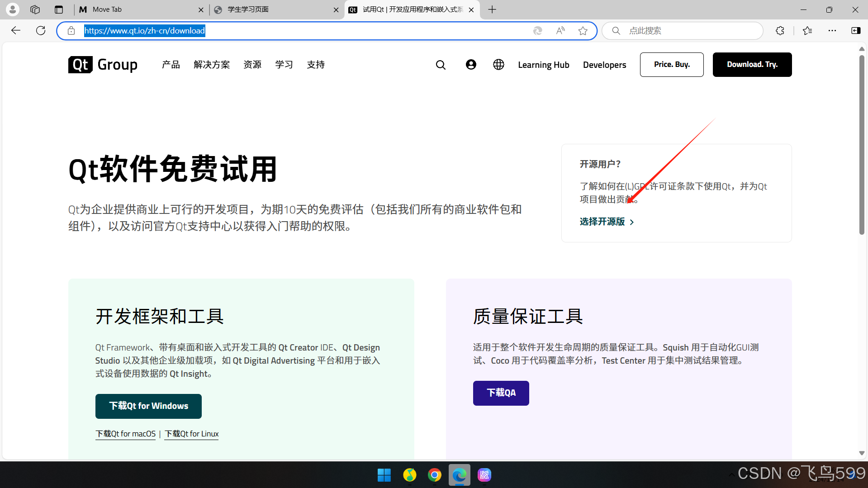Click the browser profile avatar icon
The image size is (868, 488).
13,9
